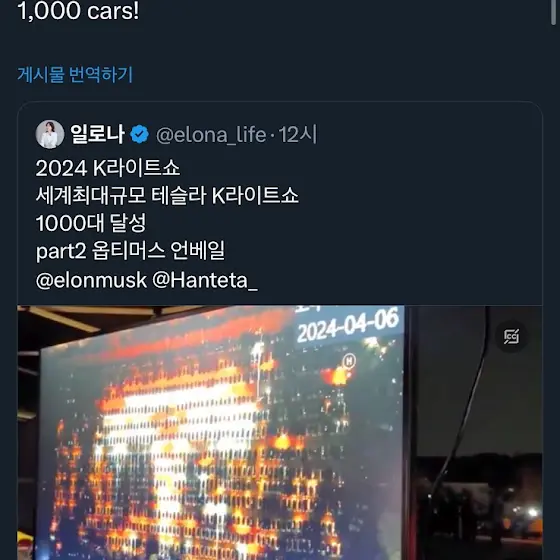The image size is (560, 560).
Task: Open 일로나's profile avatar
Action: [x=50, y=134]
